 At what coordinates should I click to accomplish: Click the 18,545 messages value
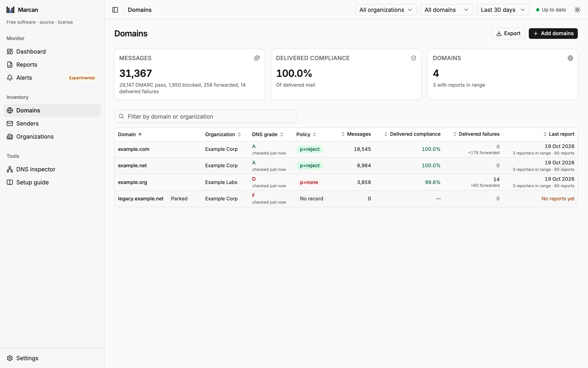click(x=362, y=149)
